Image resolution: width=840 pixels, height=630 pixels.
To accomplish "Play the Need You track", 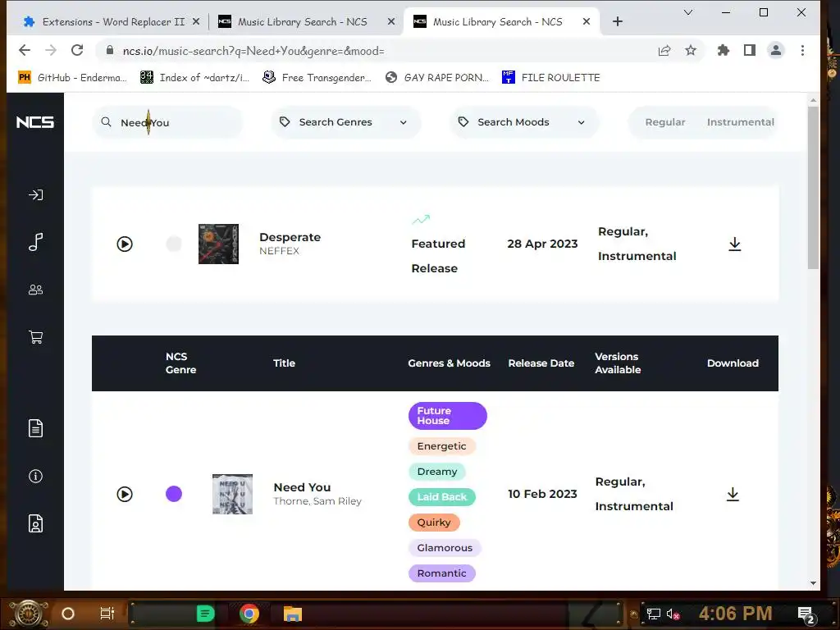I will 125,494.
